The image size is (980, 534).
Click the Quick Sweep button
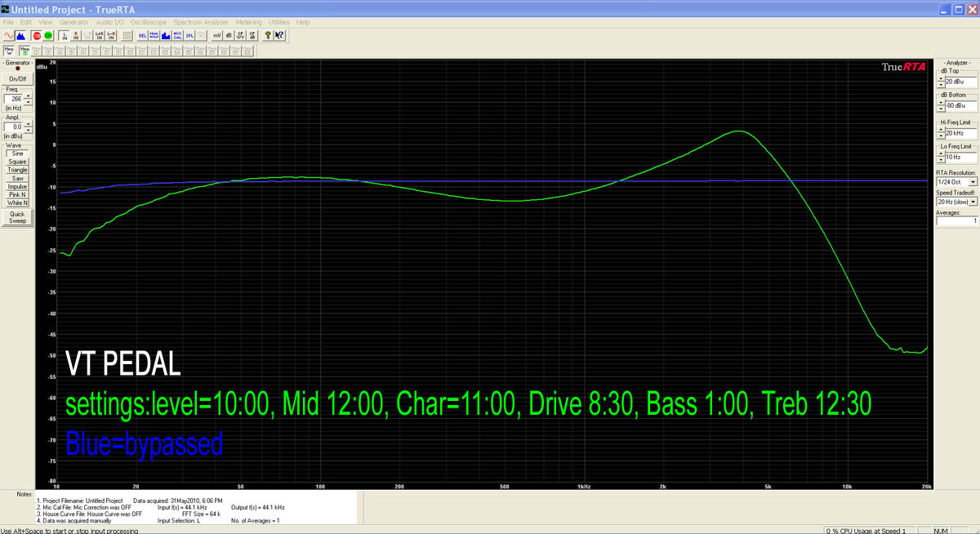[x=18, y=216]
